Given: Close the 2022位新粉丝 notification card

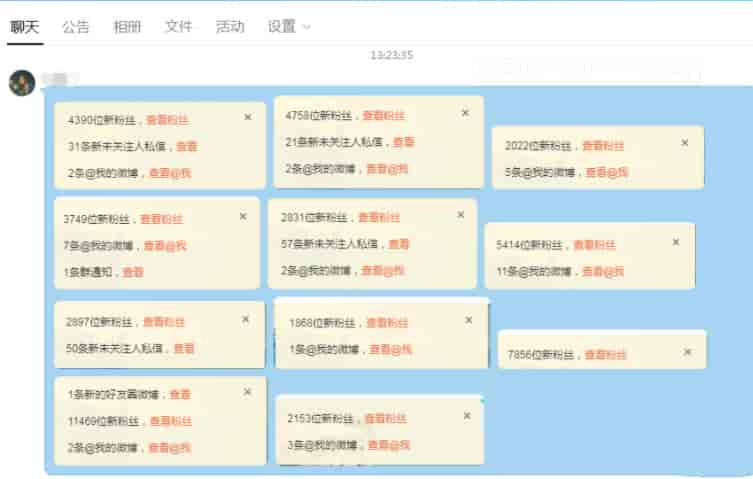Looking at the screenshot, I should point(685,143).
